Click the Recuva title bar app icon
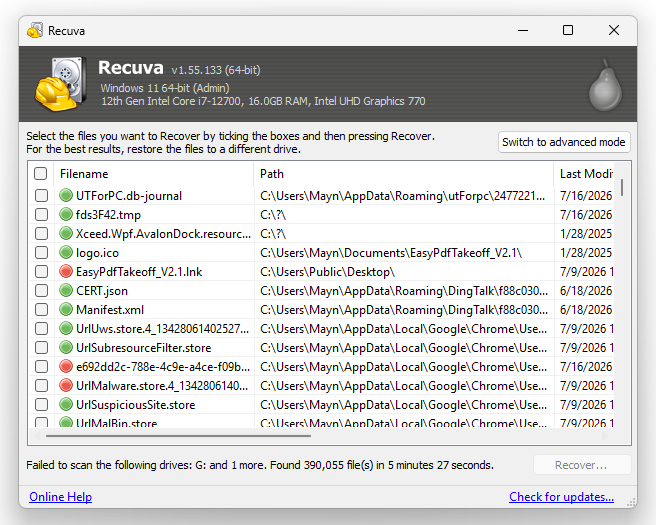Image resolution: width=656 pixels, height=525 pixels. tap(35, 31)
